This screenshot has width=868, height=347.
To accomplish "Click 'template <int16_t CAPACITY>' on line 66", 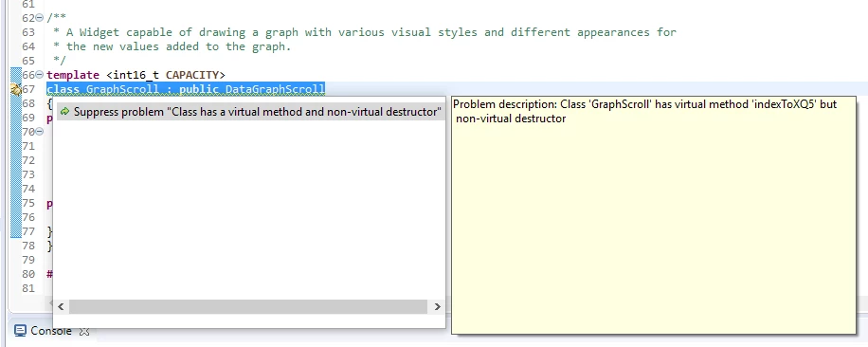I will click(x=136, y=75).
